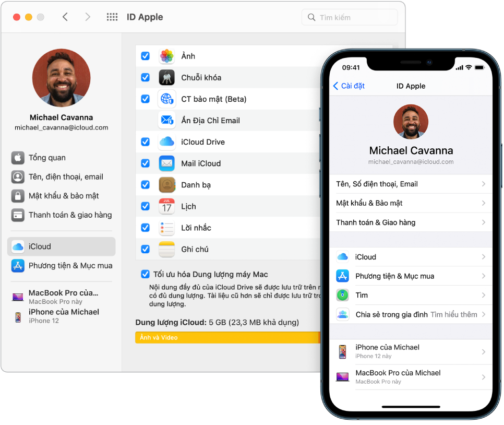Viewport: 504px width, 425px height.
Task: Tap the Tìm (Find My) icon on iPhone
Action: [x=343, y=295]
